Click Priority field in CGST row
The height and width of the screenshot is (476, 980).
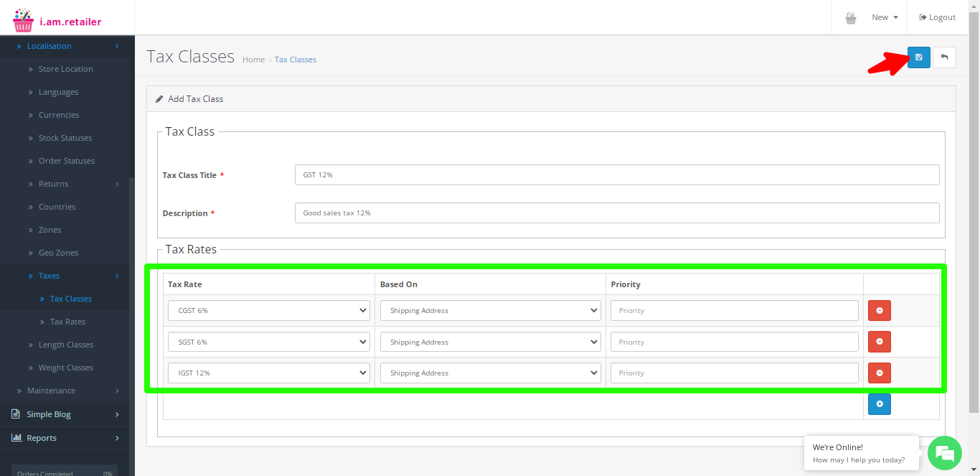tap(735, 310)
